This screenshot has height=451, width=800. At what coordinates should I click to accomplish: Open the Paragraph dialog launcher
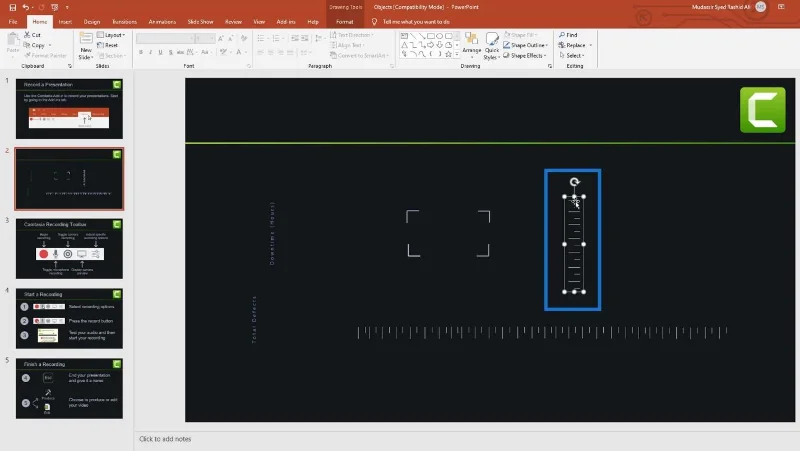[x=392, y=66]
